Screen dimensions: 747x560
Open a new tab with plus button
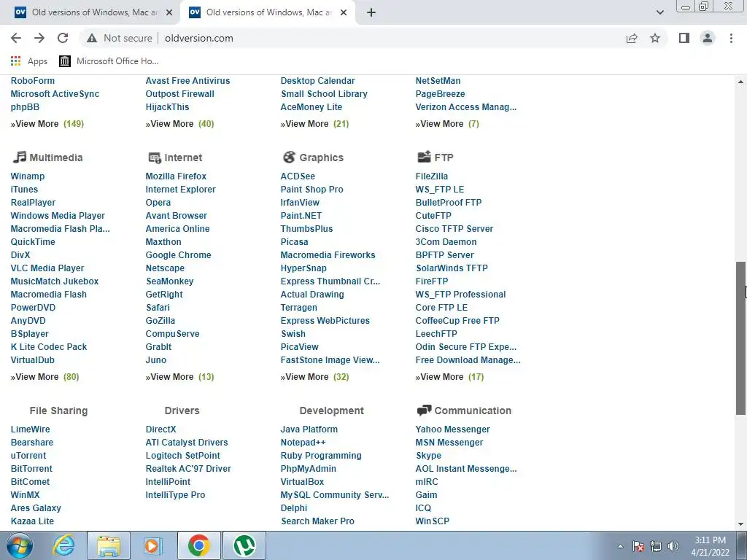(x=371, y=13)
